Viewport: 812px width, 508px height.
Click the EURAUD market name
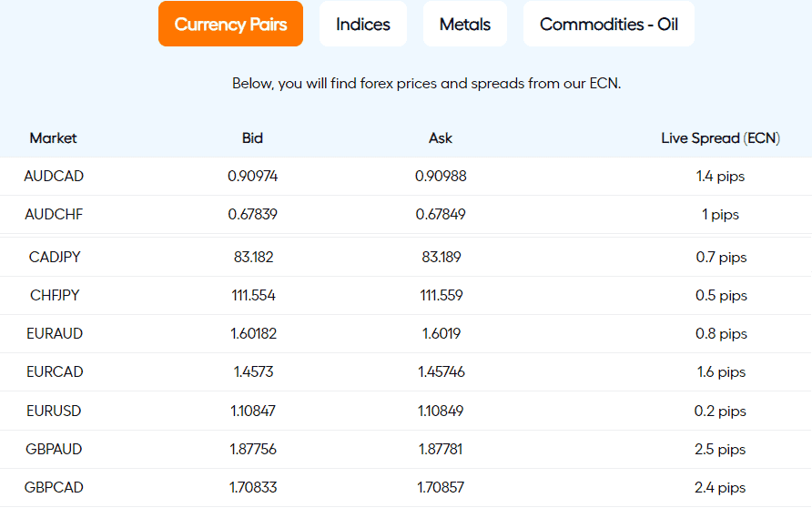tap(55, 333)
